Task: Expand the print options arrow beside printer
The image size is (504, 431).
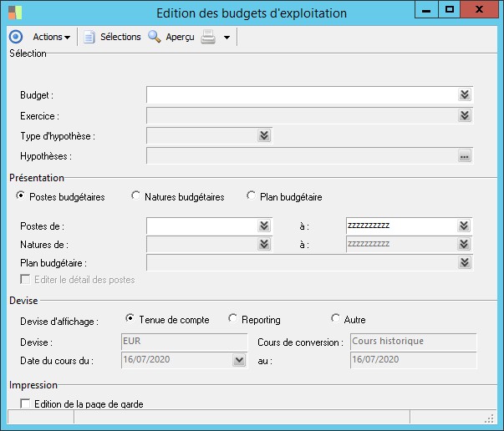Action: [x=227, y=38]
